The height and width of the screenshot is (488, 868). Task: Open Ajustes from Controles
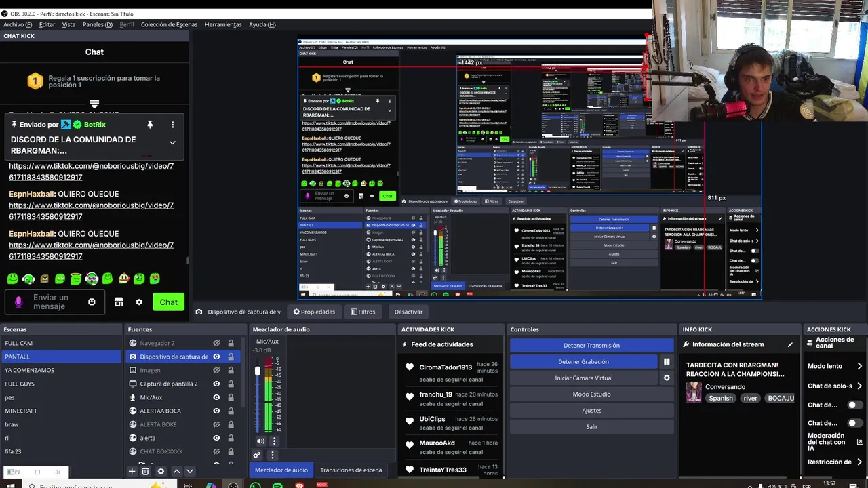[x=591, y=411]
